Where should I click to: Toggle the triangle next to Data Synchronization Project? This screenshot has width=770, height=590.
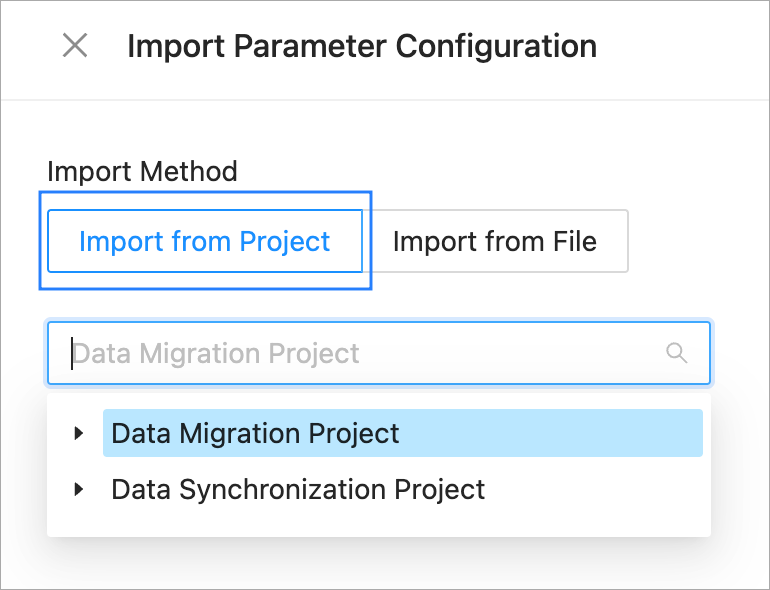(79, 489)
